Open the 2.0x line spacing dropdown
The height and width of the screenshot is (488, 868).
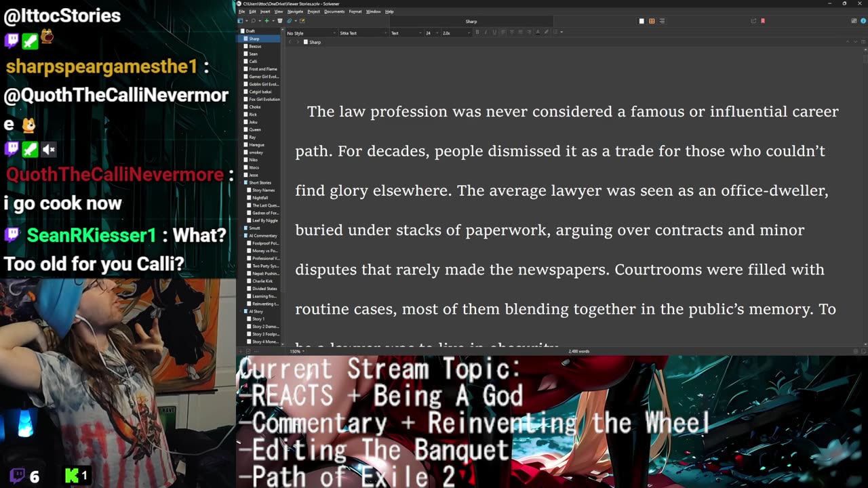(455, 33)
